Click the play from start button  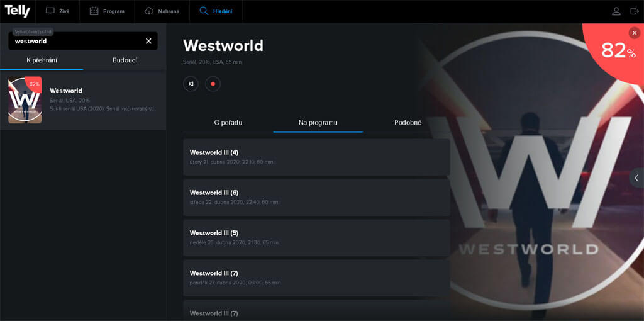(x=191, y=84)
